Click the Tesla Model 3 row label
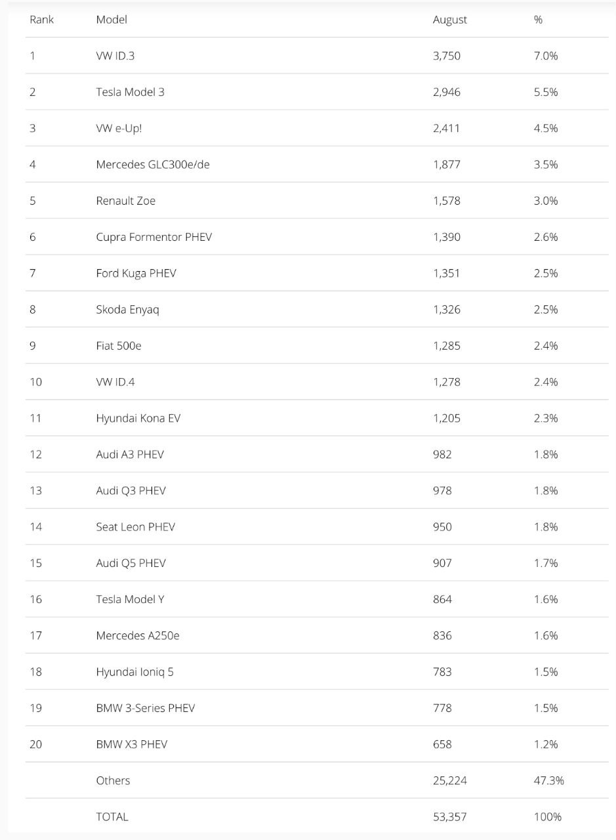Viewport: 616px width, 840px height. [x=130, y=92]
